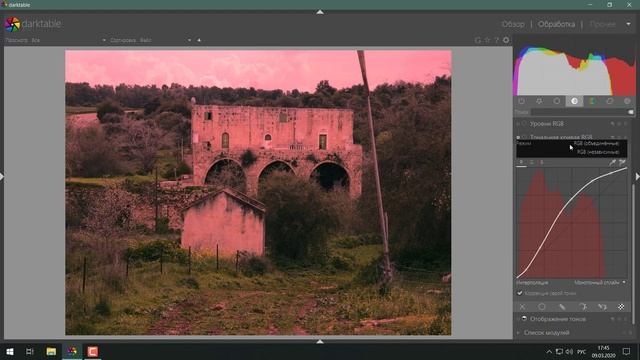Expand the Отображение тонов module
Image resolution: width=640 pixels, height=360 pixels.
(558, 319)
